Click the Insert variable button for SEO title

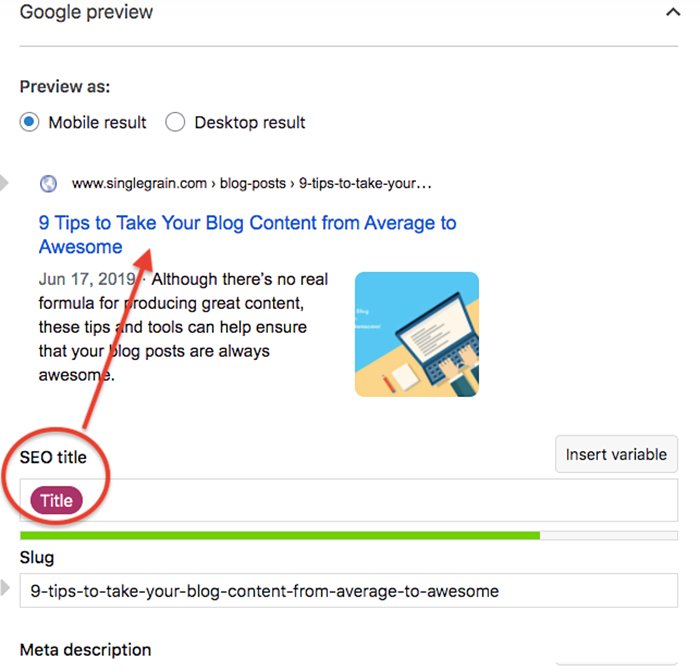click(616, 454)
